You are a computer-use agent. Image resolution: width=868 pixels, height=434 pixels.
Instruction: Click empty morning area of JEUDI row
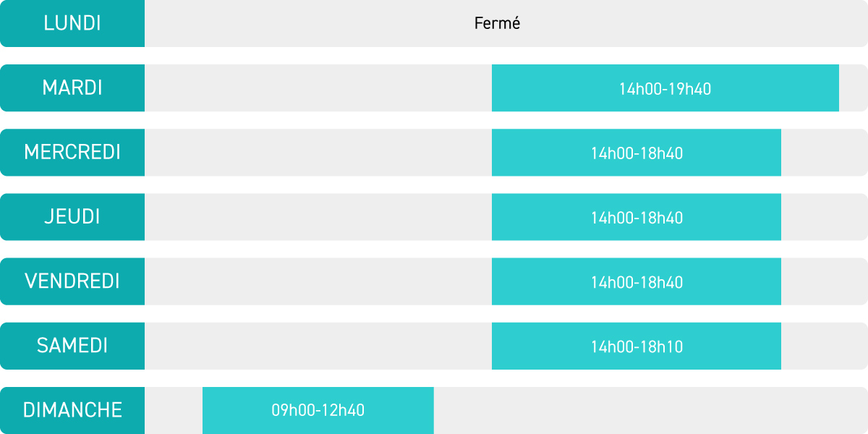pyautogui.click(x=318, y=216)
